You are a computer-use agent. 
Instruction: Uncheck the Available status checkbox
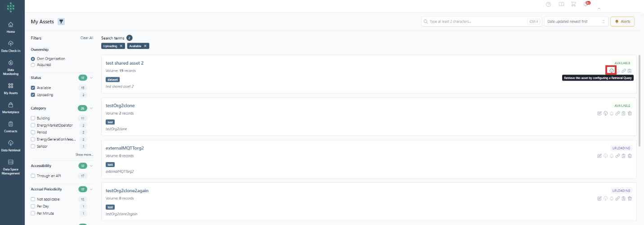tap(33, 88)
